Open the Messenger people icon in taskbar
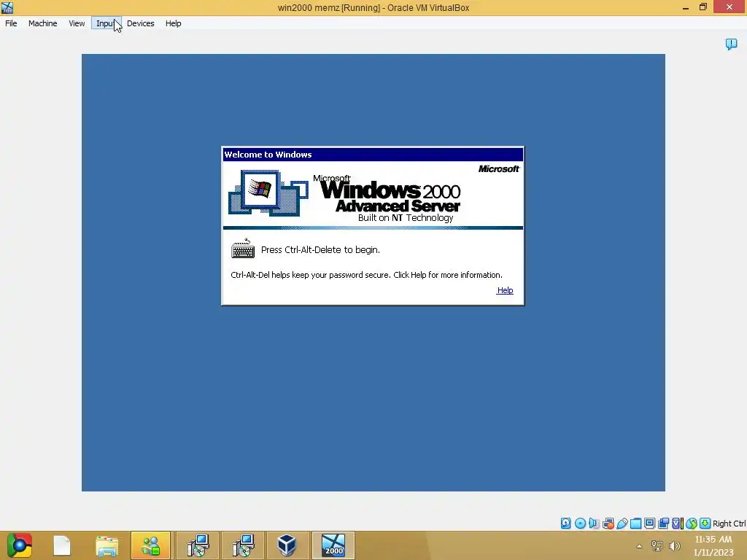747x560 pixels. click(x=150, y=545)
